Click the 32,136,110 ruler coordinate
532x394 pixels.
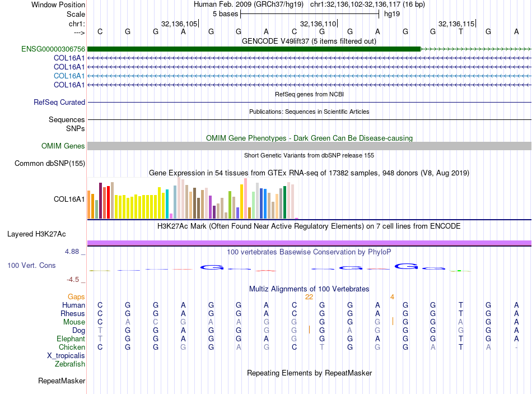pos(318,24)
